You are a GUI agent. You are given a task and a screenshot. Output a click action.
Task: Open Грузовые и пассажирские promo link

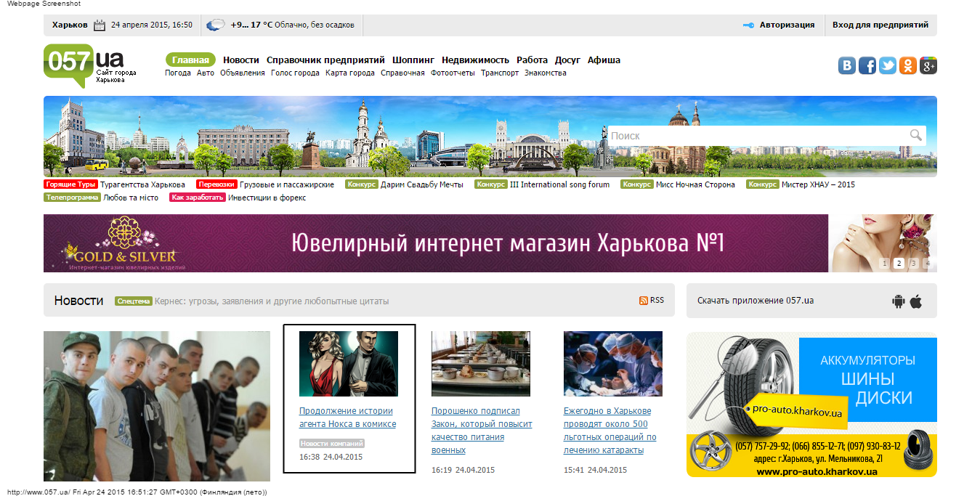(286, 184)
